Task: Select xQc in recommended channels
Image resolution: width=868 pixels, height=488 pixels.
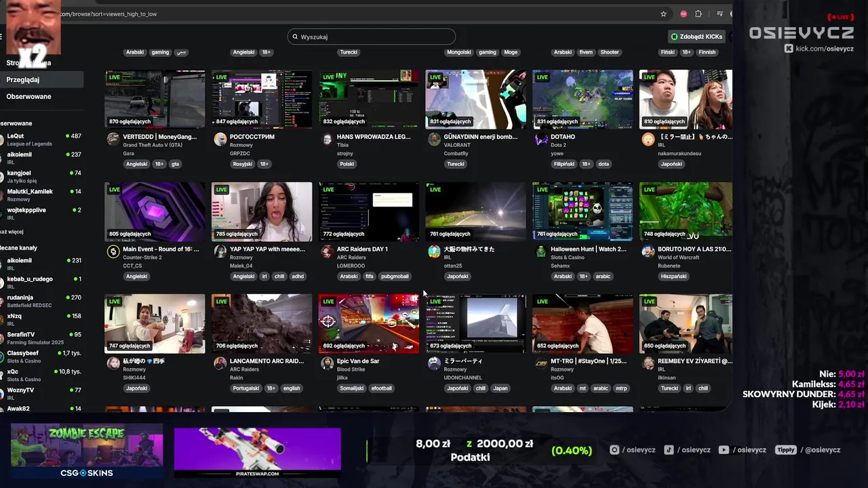Action: click(41, 375)
